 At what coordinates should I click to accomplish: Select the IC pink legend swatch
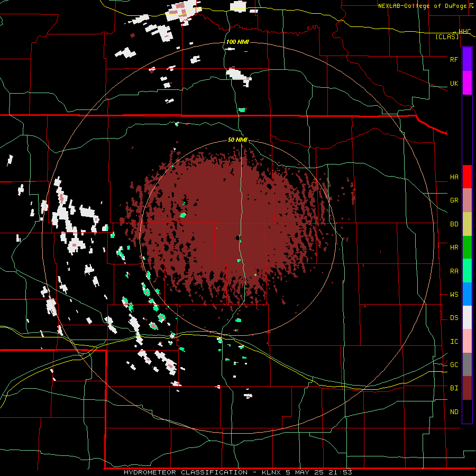467,341
